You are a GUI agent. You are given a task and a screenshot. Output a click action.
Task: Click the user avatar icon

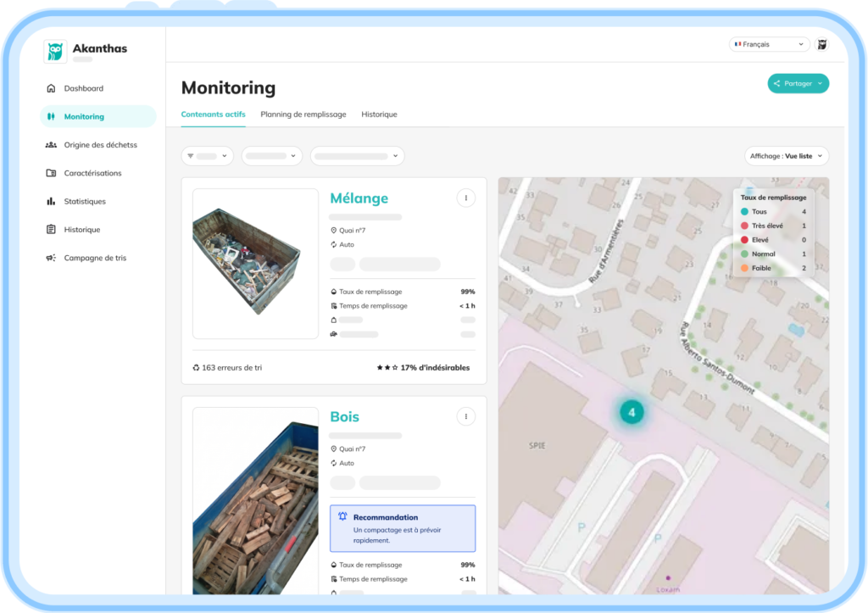coord(822,44)
